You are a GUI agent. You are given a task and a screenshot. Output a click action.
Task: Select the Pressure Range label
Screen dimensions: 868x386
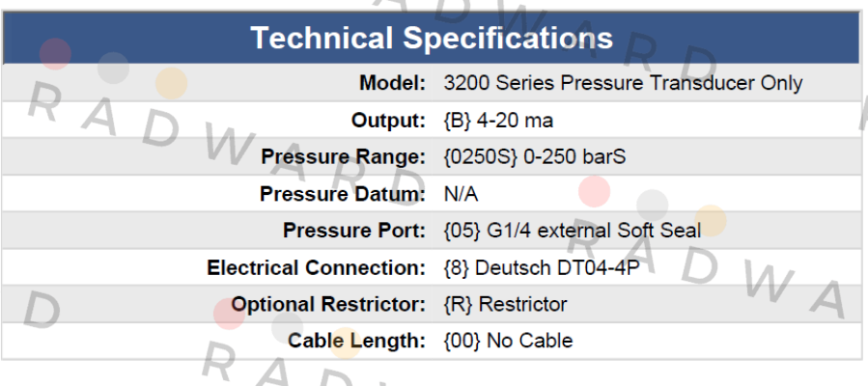[x=343, y=157]
